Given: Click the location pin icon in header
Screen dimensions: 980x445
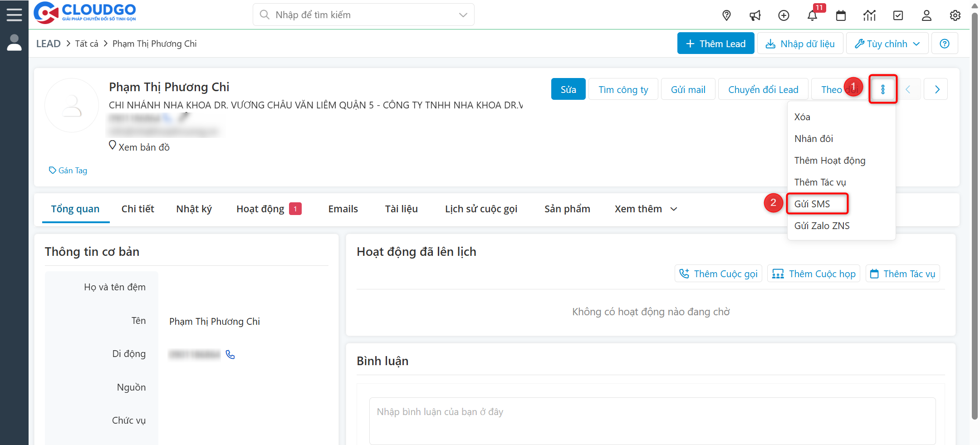Looking at the screenshot, I should 726,15.
